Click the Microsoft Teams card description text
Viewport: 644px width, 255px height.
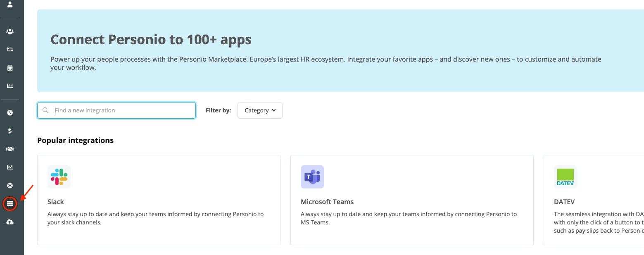[409, 218]
